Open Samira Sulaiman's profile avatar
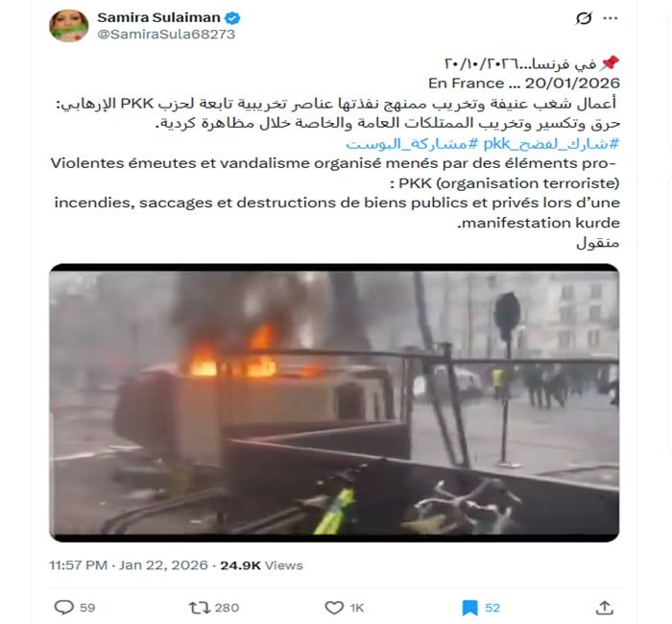Screen dimensions: 672x624 click(x=69, y=26)
